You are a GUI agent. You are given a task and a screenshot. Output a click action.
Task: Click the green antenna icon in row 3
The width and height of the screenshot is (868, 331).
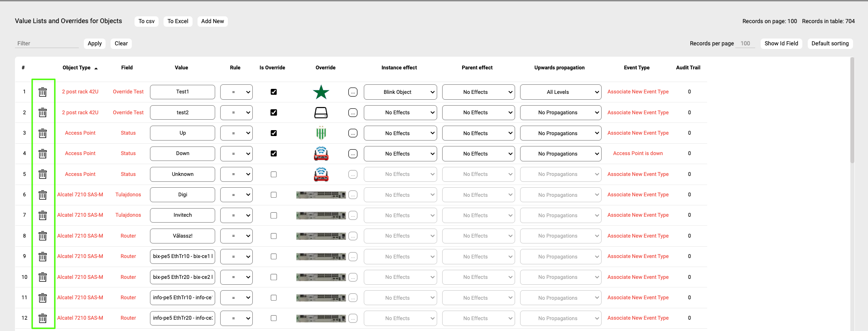pyautogui.click(x=321, y=133)
